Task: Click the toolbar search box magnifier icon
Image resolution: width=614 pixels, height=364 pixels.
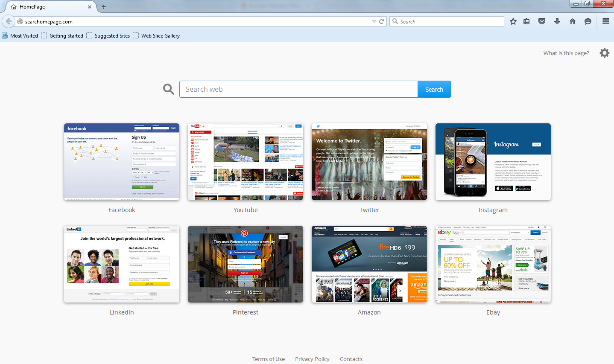Action: coord(395,21)
